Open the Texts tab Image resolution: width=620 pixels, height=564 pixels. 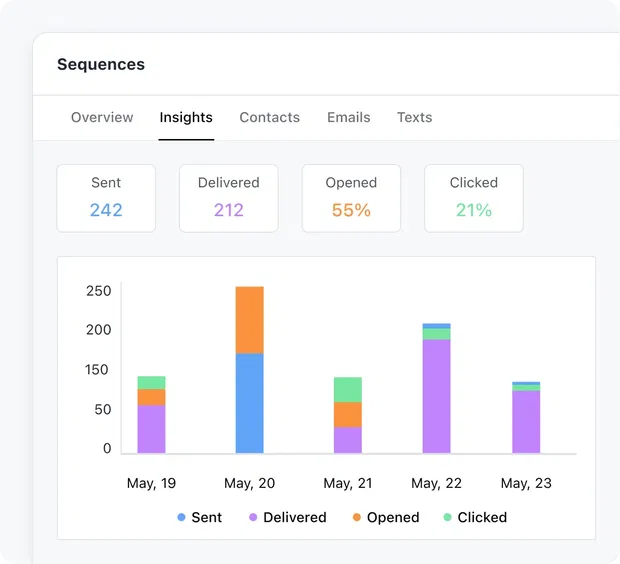click(x=414, y=117)
